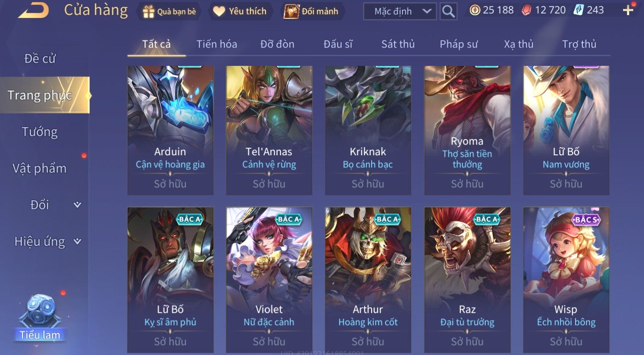Go back using the gold arrow icon
Screen dimensions: 644x355
[33, 11]
